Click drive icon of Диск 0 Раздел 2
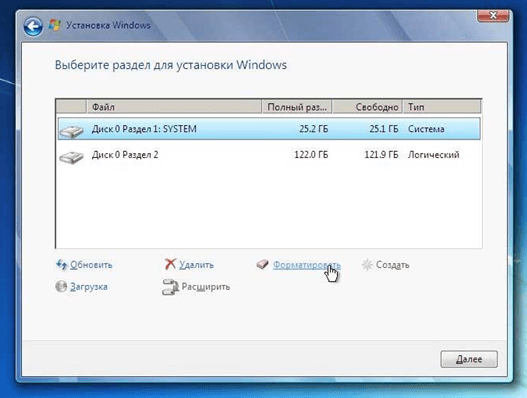527x398 pixels. (x=71, y=157)
